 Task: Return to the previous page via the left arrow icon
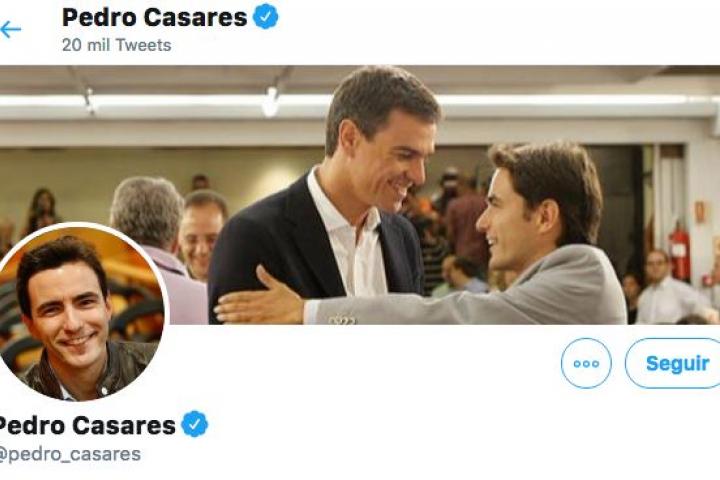(11, 30)
